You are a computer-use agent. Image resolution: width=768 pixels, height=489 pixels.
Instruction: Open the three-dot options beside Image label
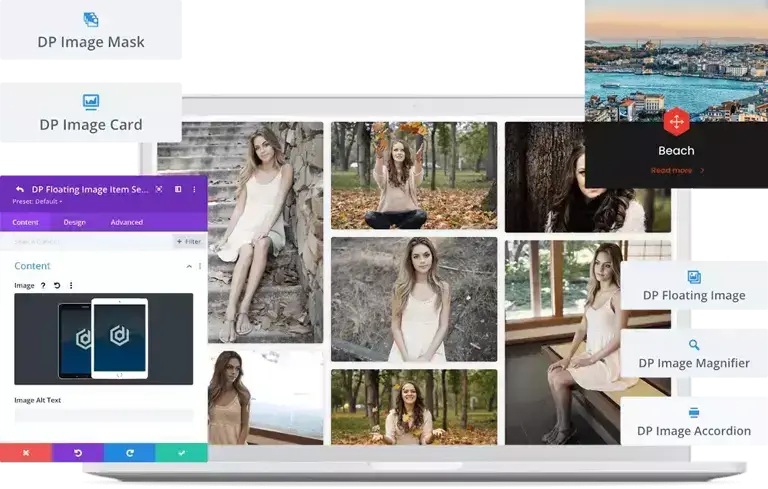[71, 285]
